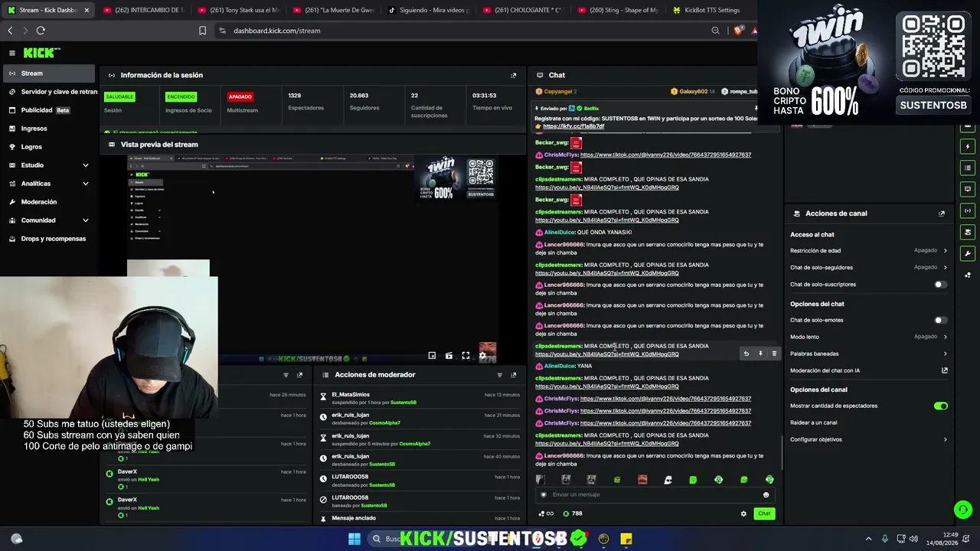
Task: Focus the Enviar un mensaje input
Action: coord(655,494)
